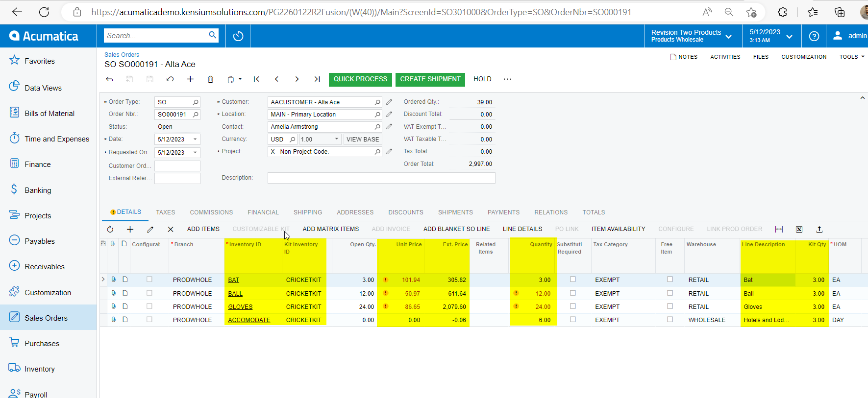Click the Description input field

[381, 178]
